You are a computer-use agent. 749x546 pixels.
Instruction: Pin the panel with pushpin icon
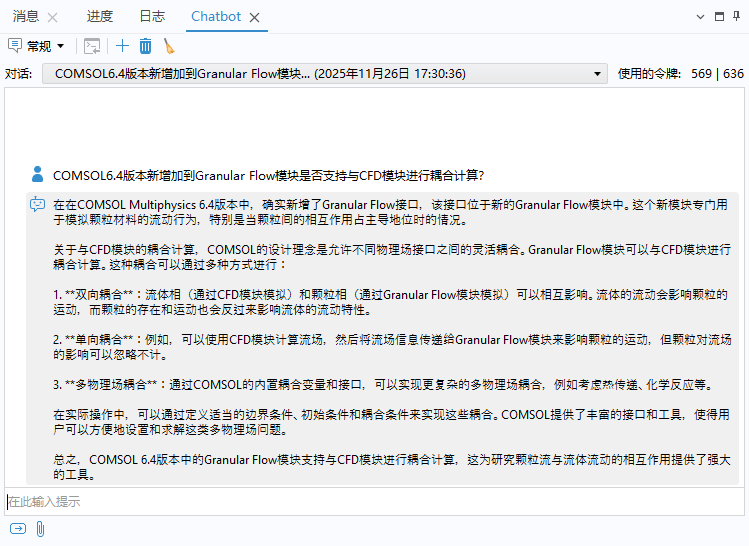pos(737,16)
